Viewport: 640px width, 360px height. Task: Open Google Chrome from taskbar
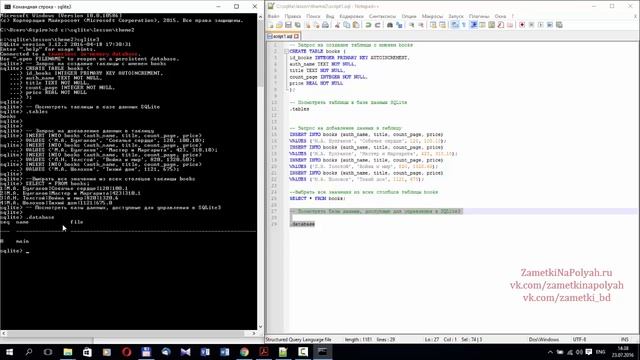click(244, 352)
